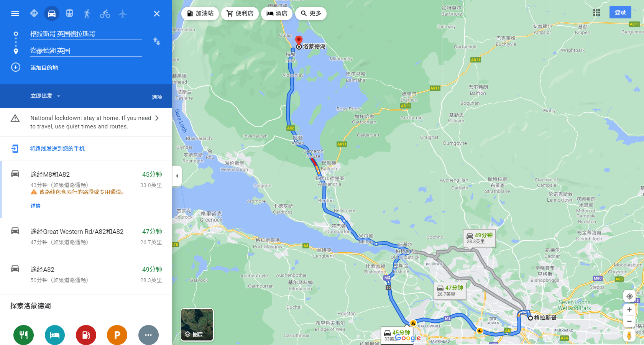
Task: Select the transit travel mode icon
Action: point(69,14)
